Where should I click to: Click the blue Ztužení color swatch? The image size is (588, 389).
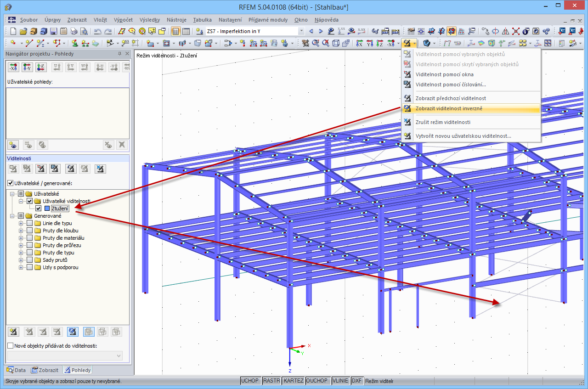point(47,209)
